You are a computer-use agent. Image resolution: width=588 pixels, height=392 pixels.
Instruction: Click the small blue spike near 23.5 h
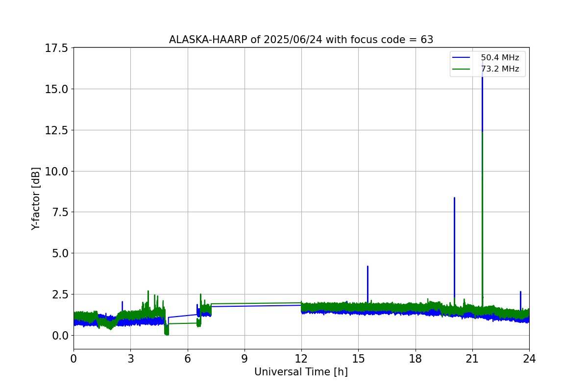(520, 292)
